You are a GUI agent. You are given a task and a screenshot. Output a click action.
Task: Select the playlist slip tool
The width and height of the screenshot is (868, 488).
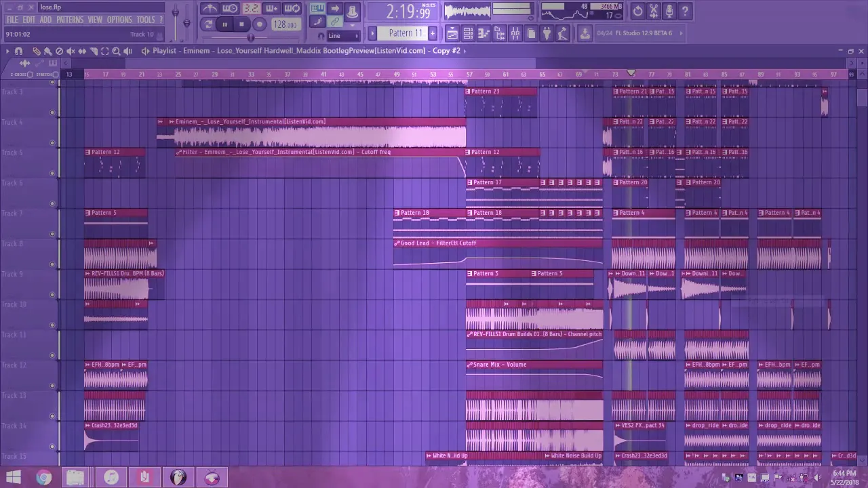click(82, 51)
